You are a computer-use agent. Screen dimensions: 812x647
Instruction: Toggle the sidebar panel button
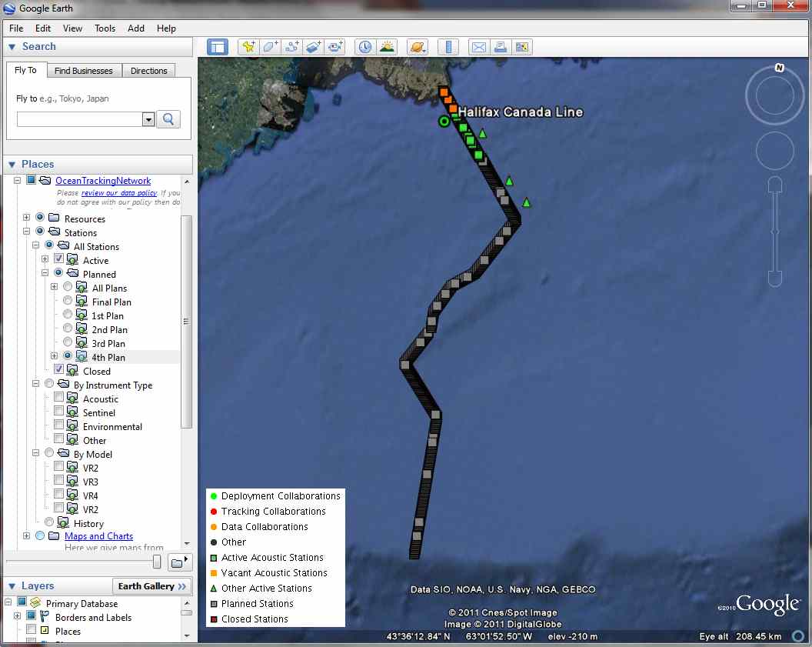point(218,47)
